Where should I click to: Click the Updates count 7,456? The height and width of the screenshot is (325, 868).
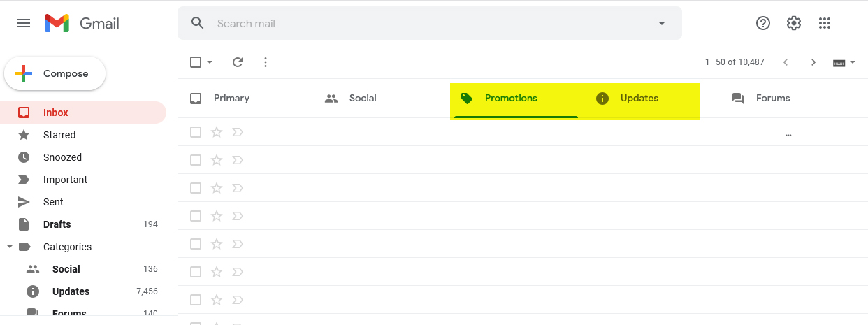click(147, 291)
